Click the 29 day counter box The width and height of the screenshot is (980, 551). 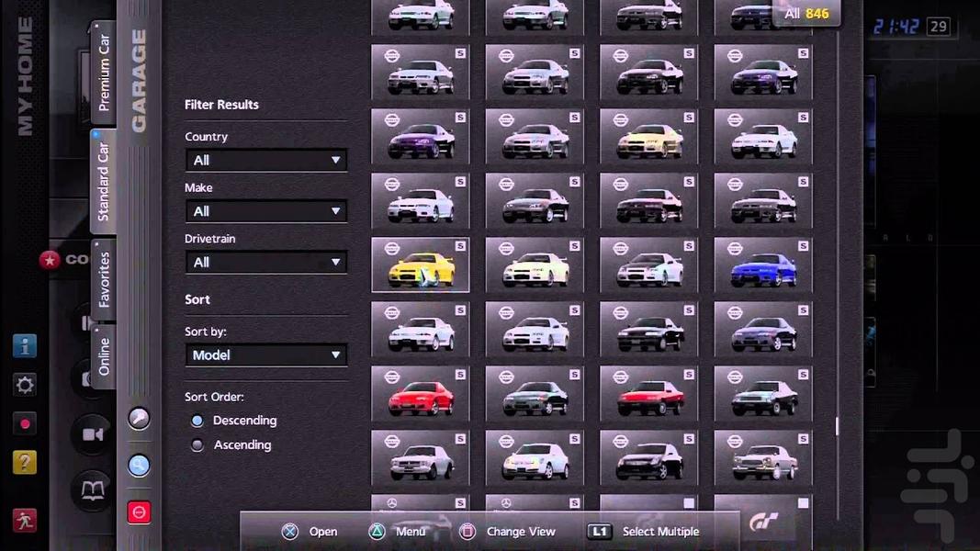[x=939, y=27]
